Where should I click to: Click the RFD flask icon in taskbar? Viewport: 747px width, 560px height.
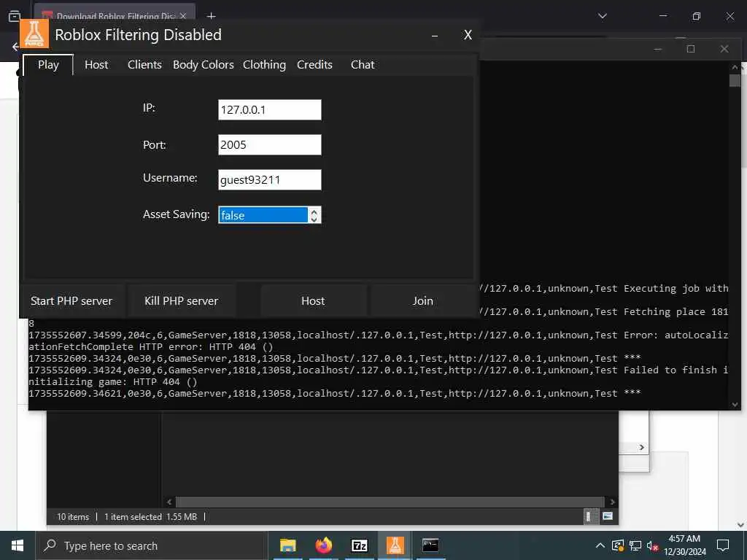coord(395,545)
